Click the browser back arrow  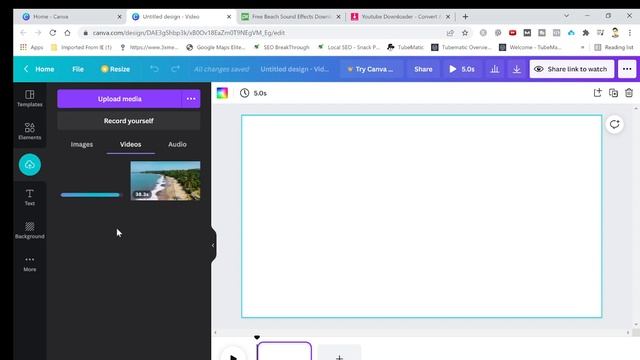[x=23, y=33]
